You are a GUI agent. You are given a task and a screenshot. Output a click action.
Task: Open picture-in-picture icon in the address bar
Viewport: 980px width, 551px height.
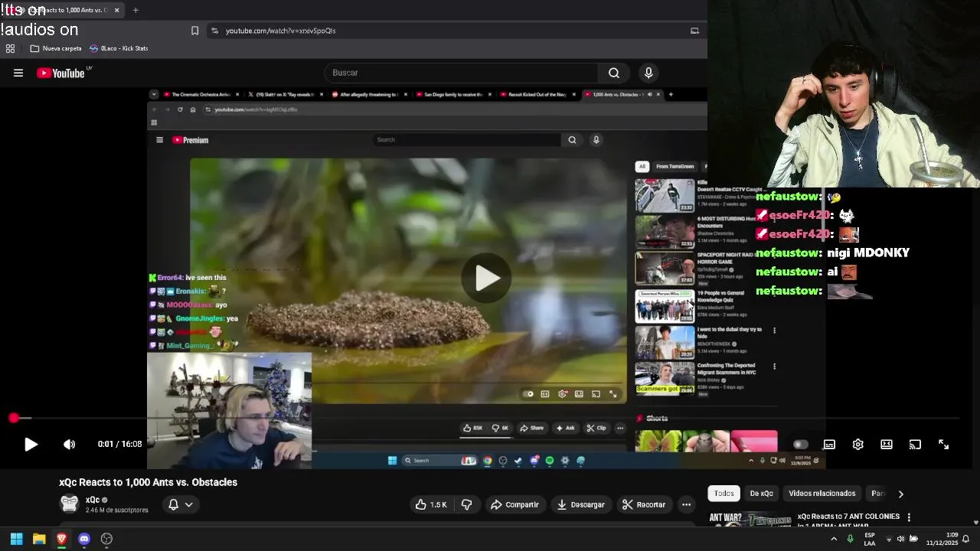[694, 31]
